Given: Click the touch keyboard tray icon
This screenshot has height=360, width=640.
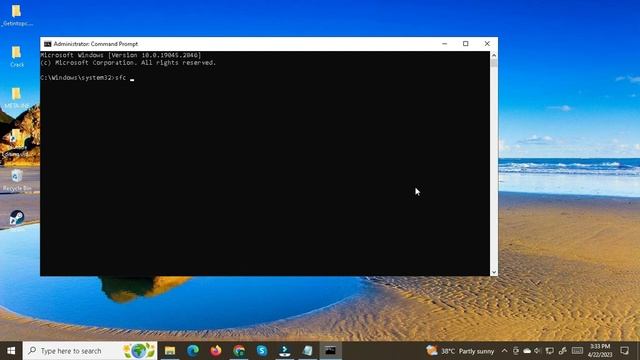Looking at the screenshot, I should (577, 351).
